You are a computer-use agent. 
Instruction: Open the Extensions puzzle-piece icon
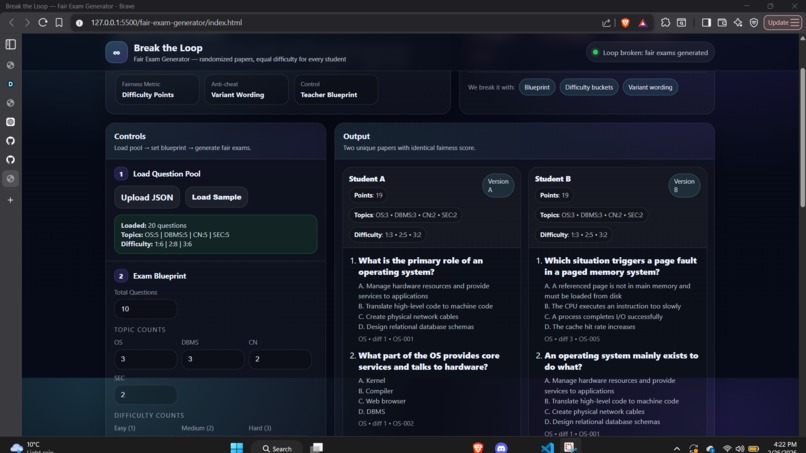pyautogui.click(x=665, y=23)
